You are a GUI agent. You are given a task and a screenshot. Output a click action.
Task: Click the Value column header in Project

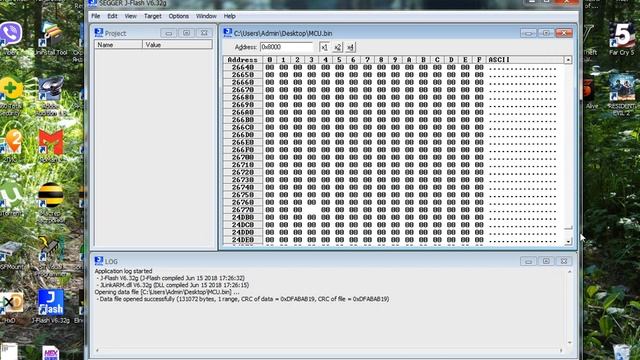coord(177,44)
